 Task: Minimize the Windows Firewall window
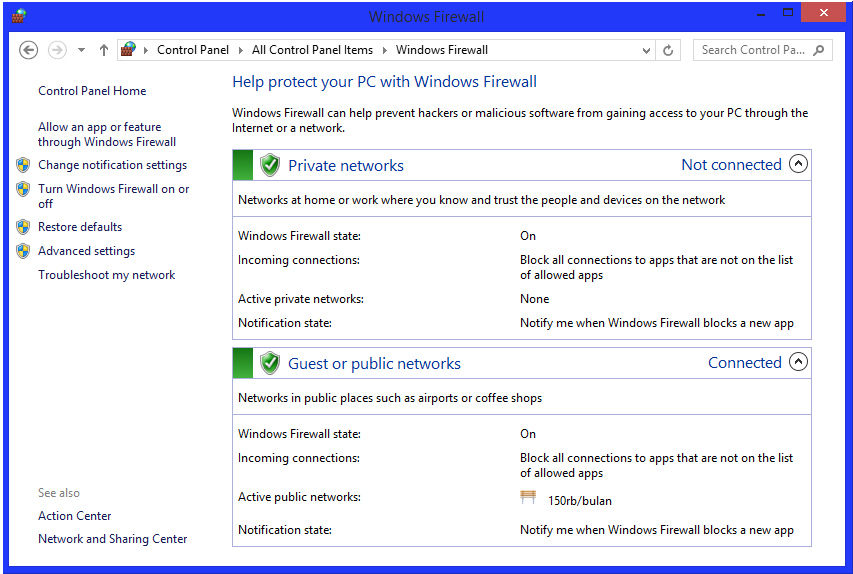tap(761, 13)
